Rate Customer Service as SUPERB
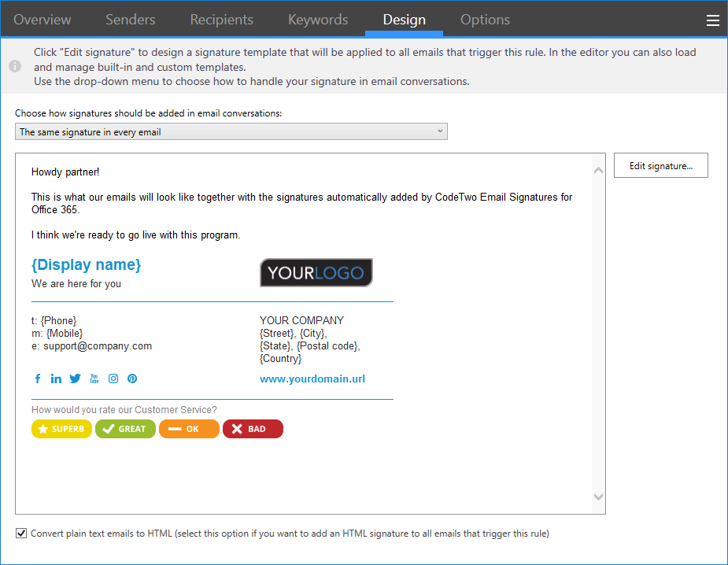The height and width of the screenshot is (565, 728). coord(61,429)
